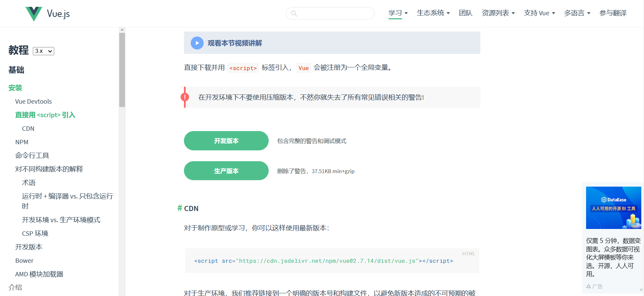Expand the 多语言 menu

point(577,13)
